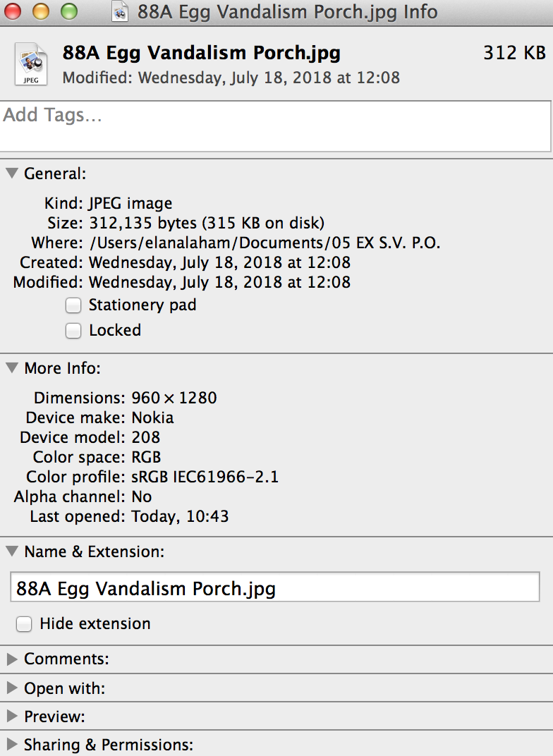This screenshot has width=553, height=756.
Task: Expand the Comments section
Action: coord(12,659)
